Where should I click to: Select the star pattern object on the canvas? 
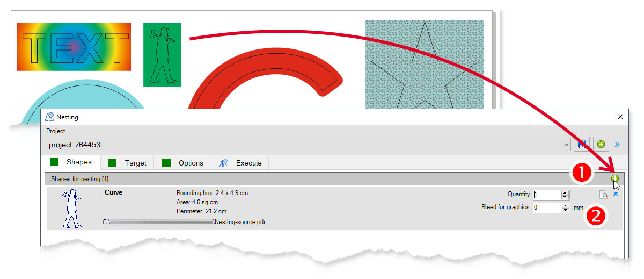(425, 65)
